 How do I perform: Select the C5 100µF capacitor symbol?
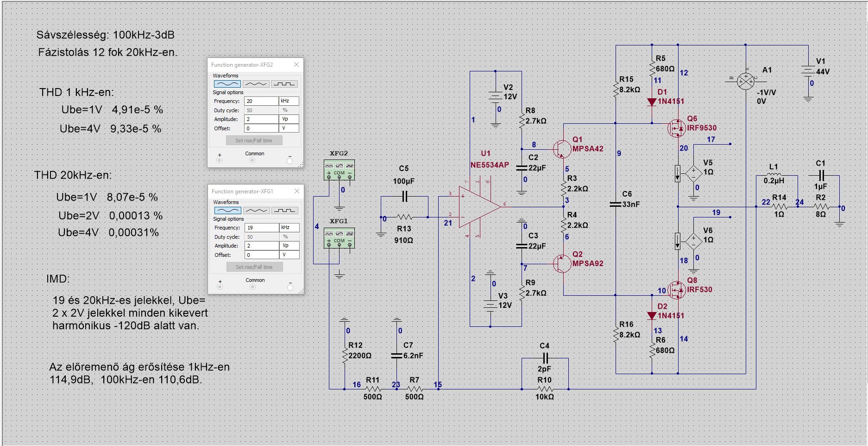(x=404, y=197)
